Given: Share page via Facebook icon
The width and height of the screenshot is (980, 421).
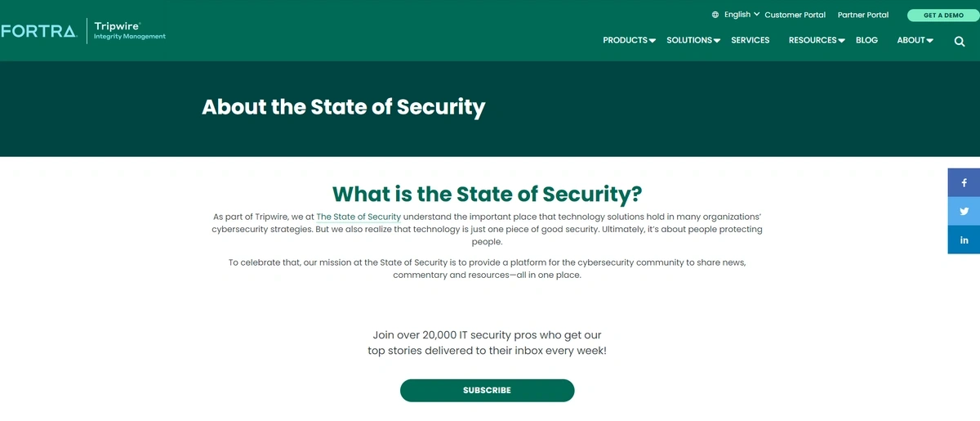Looking at the screenshot, I should click(964, 183).
